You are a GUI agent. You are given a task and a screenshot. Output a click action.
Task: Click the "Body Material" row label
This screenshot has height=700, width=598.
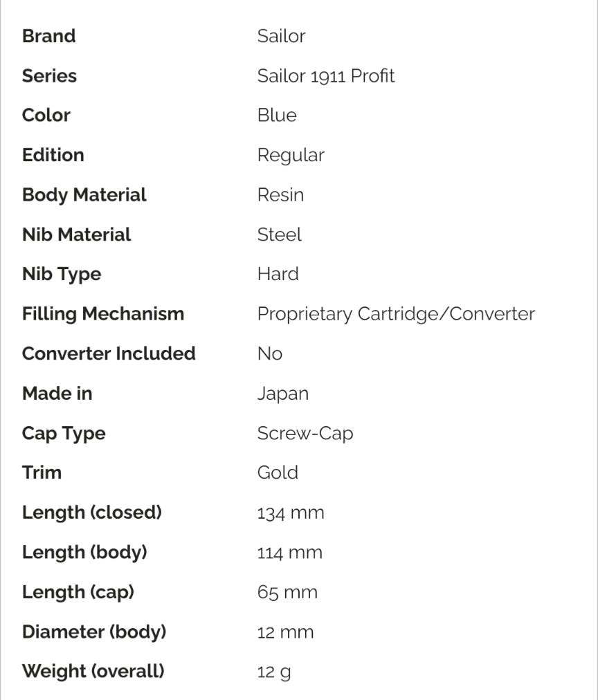(x=84, y=194)
